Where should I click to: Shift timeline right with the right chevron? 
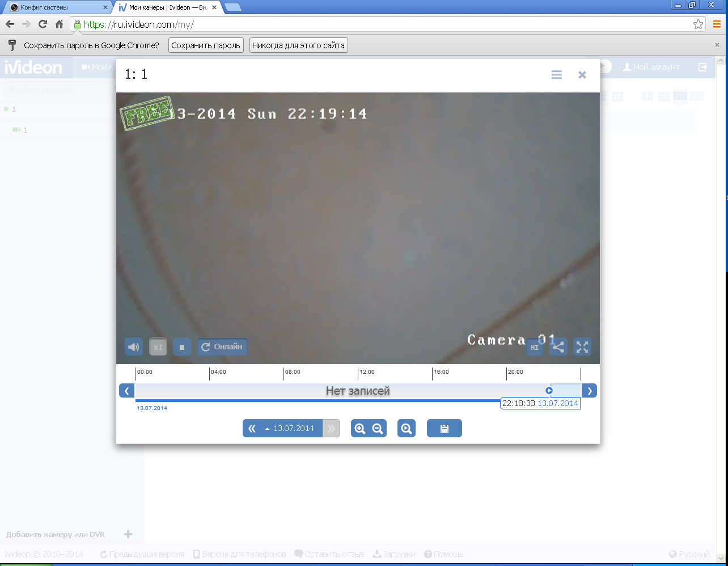click(590, 391)
